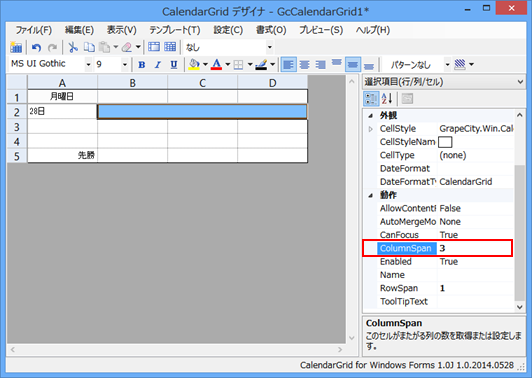Toggle left text alignment
Screen dimensions: 532x378
pyautogui.click(x=288, y=64)
